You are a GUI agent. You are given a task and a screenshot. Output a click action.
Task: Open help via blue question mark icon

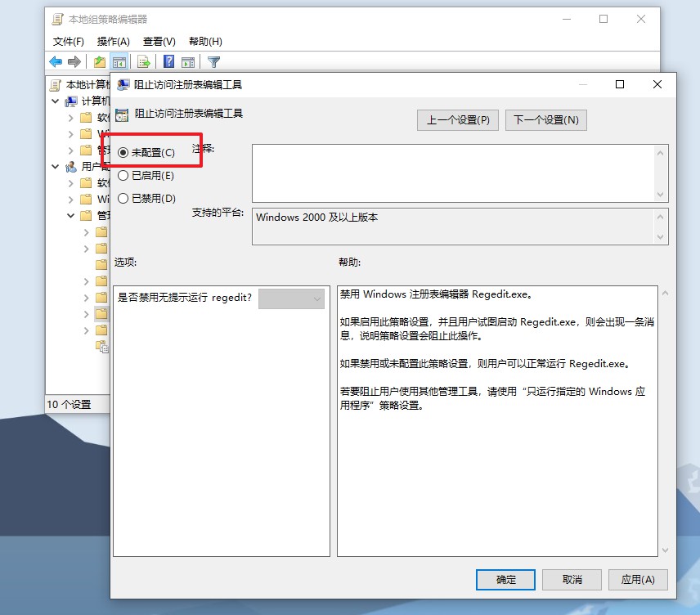168,61
